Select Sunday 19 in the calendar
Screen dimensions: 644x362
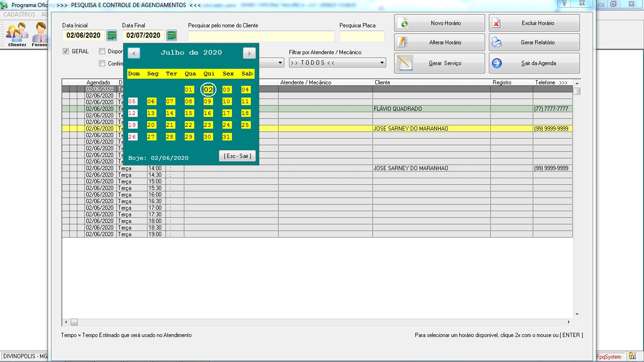132,125
